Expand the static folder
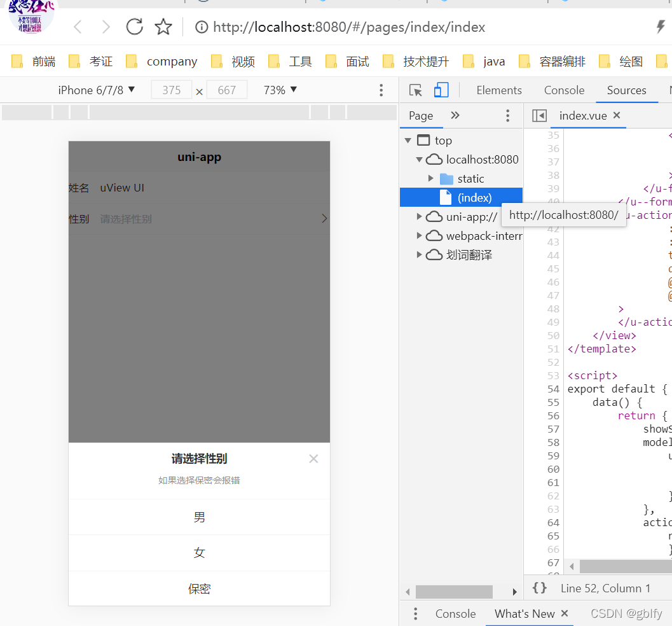 coord(430,178)
